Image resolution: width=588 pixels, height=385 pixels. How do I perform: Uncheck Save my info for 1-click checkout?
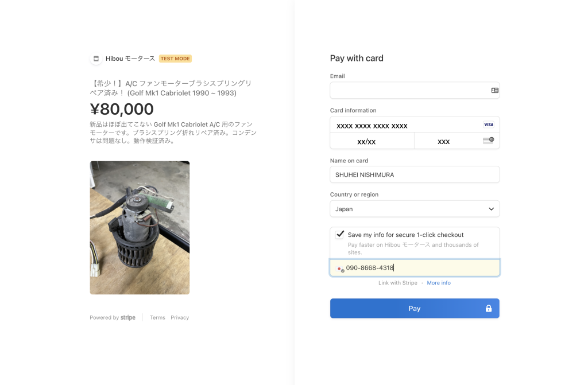(340, 235)
